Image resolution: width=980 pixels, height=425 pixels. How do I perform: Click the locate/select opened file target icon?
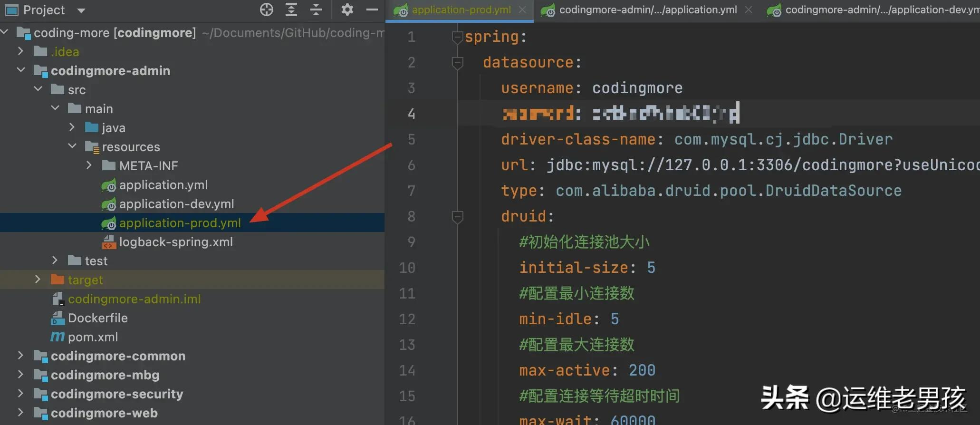click(x=267, y=10)
